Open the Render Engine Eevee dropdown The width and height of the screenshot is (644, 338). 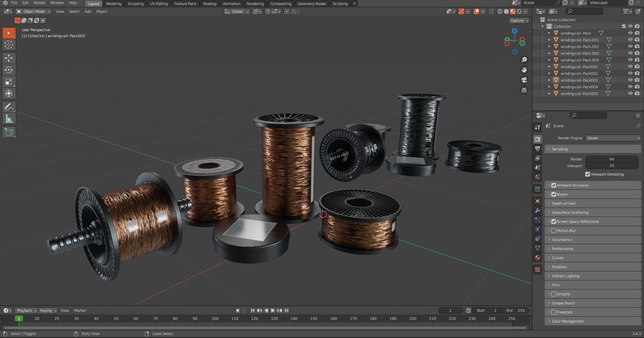coord(613,138)
